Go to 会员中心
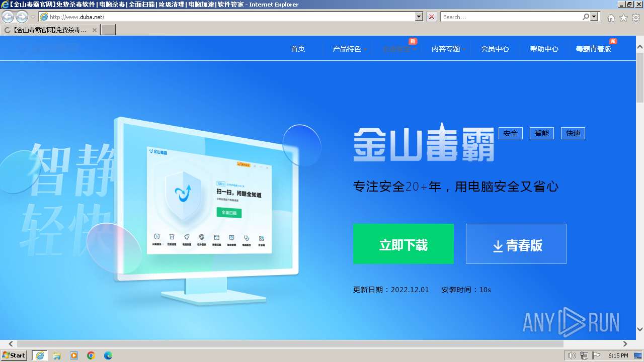Image resolution: width=644 pixels, height=362 pixels. click(495, 49)
